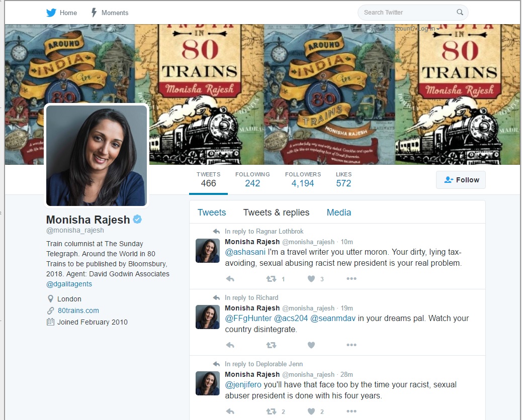Image resolution: width=522 pixels, height=420 pixels.
Task: Click the Twitter bird Home icon
Action: tap(51, 13)
